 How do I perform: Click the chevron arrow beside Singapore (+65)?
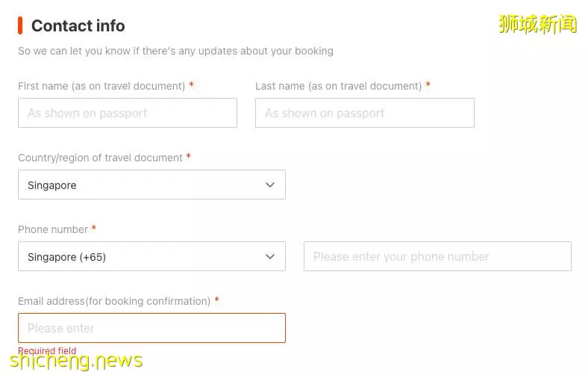[270, 256]
